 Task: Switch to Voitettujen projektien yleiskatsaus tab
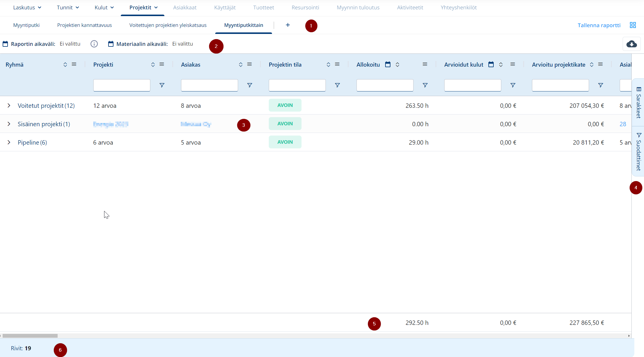pos(168,25)
